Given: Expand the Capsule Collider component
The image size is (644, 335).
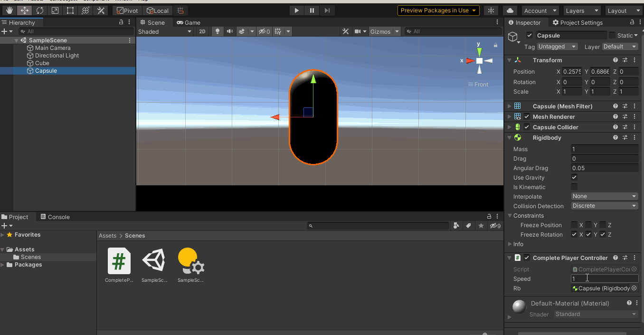Looking at the screenshot, I should 510,127.
